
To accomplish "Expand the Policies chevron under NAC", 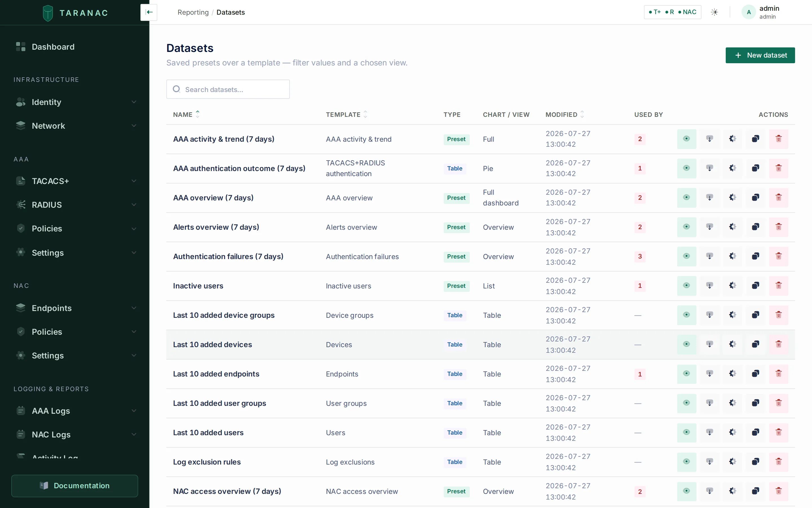I will coord(134,332).
